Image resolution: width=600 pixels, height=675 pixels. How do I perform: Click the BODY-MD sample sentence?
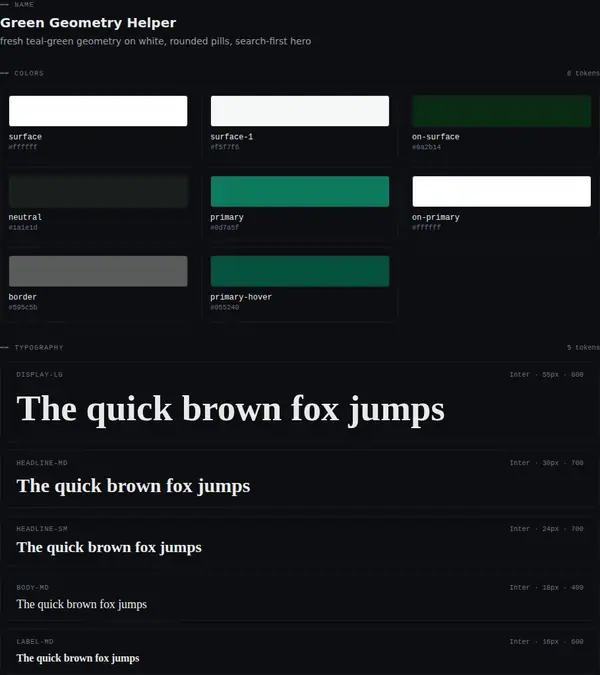pyautogui.click(x=81, y=604)
